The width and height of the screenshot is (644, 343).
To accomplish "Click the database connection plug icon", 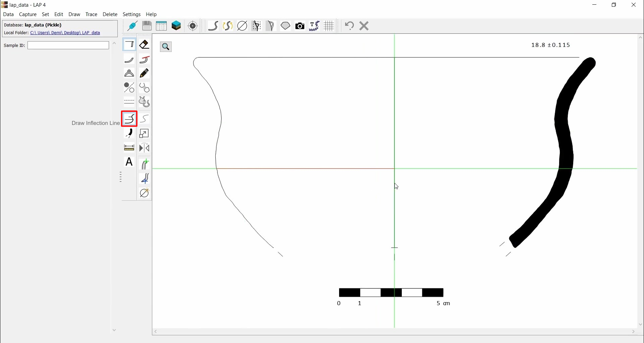I will pyautogui.click(x=132, y=26).
